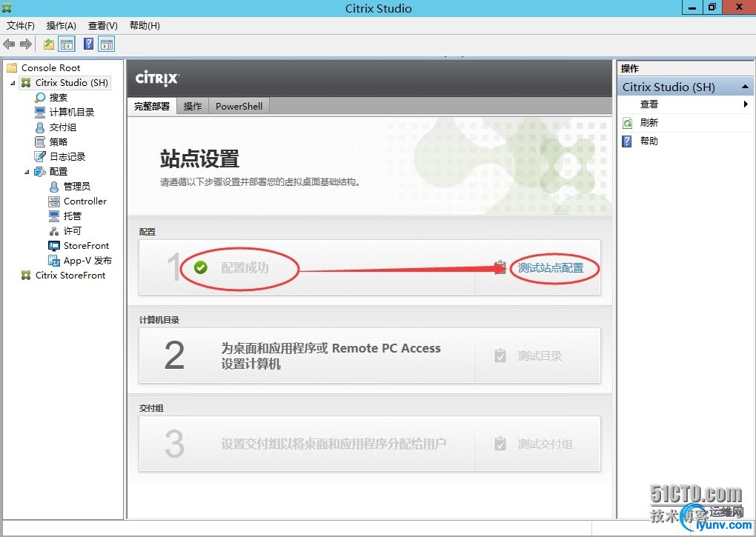Click step 3 设置交付组 panel
Image resolution: width=756 pixels, height=537 pixels.
pyautogui.click(x=307, y=444)
